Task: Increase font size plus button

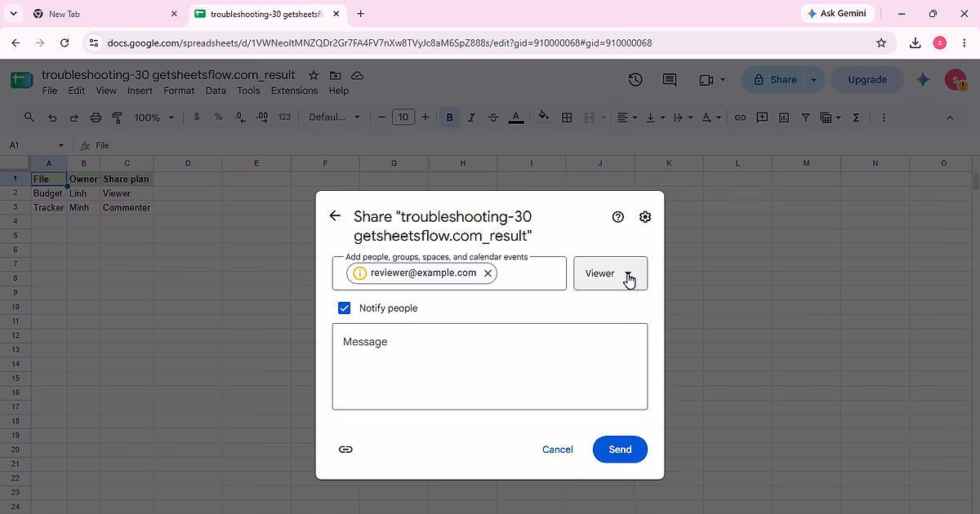Action: [x=425, y=117]
